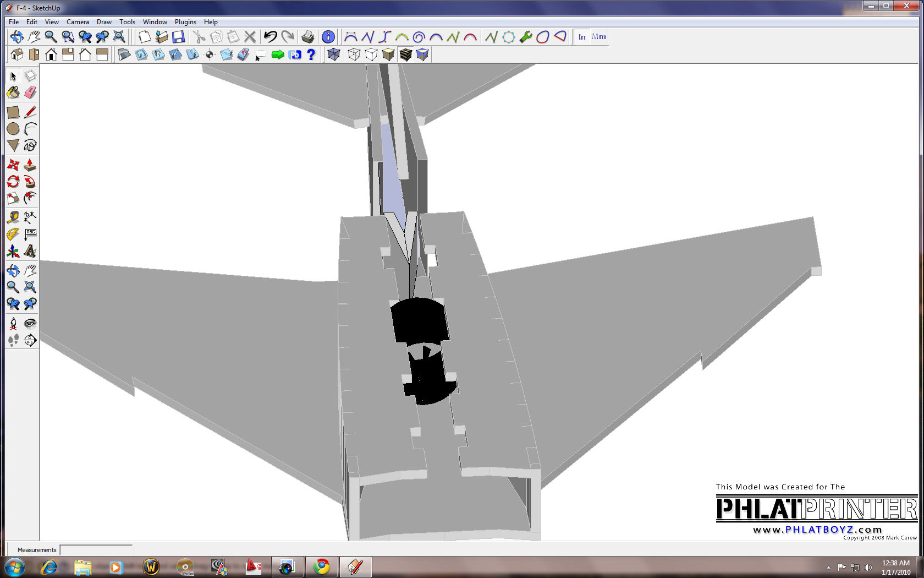
Task: Toggle X-Ray face style
Action: (x=333, y=54)
